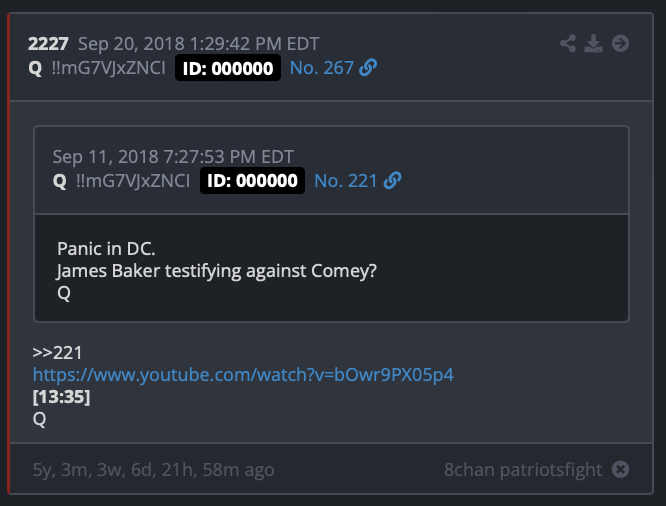
Task: Open the YouTube video link
Action: pyautogui.click(x=244, y=374)
